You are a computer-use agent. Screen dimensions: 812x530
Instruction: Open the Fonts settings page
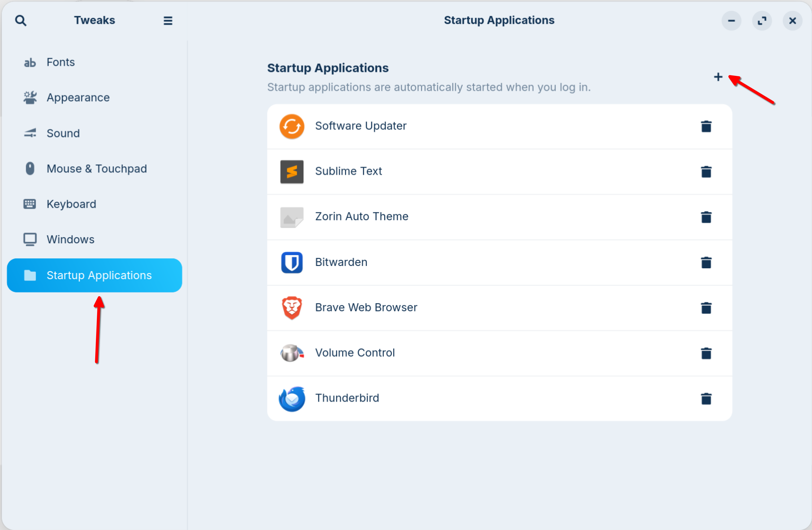[60, 62]
